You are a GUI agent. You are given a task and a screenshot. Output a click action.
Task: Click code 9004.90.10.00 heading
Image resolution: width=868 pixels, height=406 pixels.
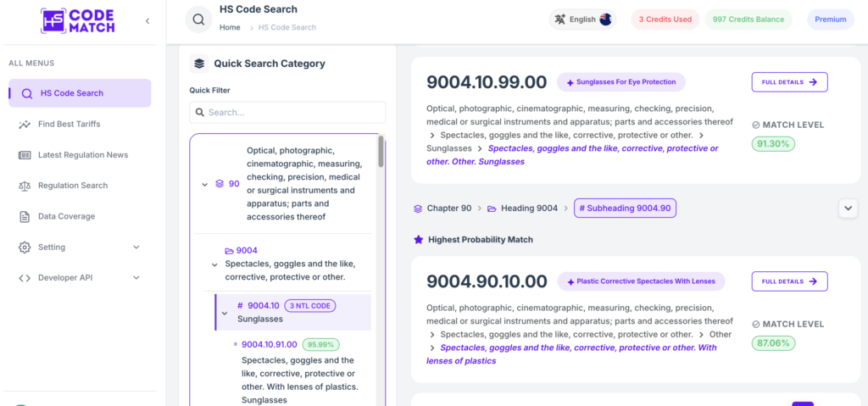(487, 281)
